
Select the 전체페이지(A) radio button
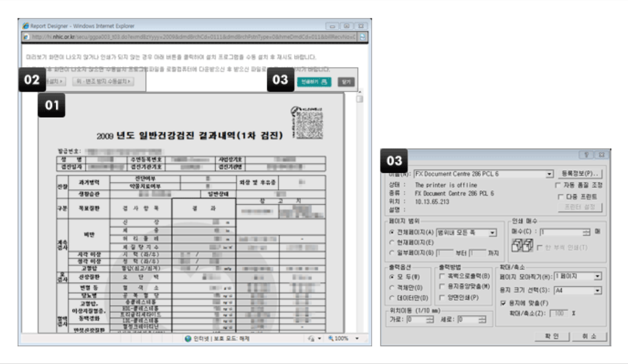pos(392,232)
